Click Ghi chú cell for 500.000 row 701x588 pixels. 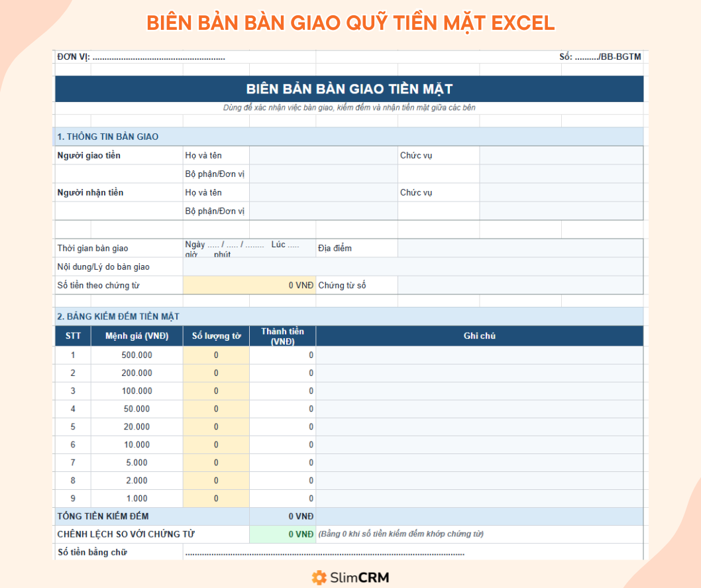(480, 355)
